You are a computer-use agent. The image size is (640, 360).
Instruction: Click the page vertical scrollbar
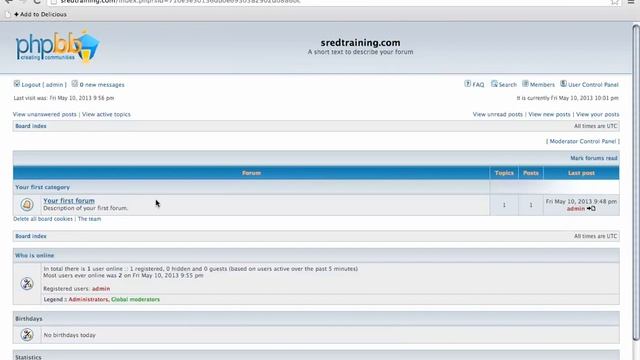pyautogui.click(x=636, y=182)
